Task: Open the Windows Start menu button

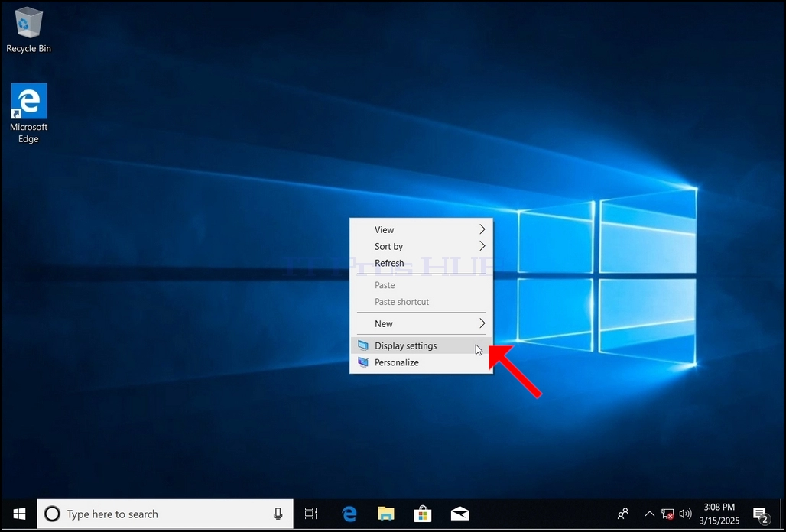Action: (19, 514)
